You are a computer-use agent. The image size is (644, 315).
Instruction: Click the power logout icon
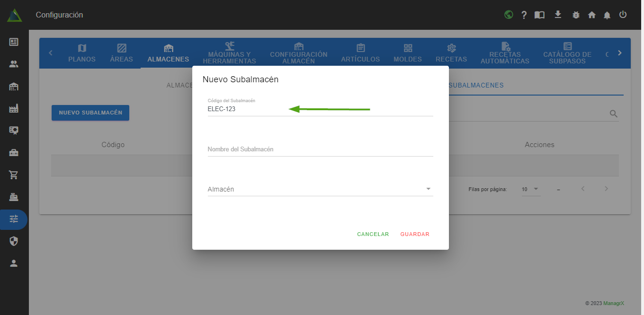pyautogui.click(x=623, y=15)
